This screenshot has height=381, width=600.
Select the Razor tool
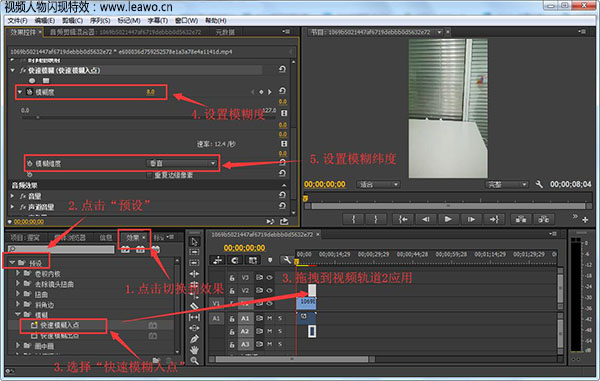coord(194,306)
